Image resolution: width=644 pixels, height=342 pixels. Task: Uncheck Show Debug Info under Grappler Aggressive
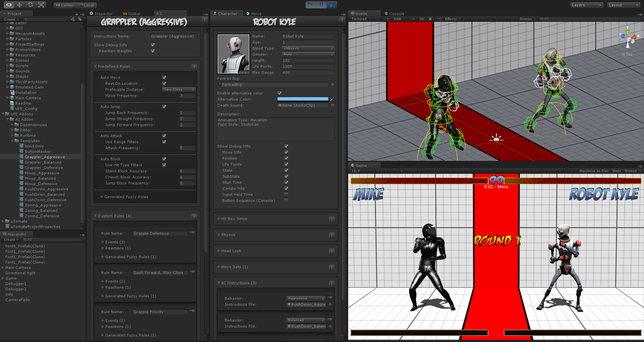pos(153,45)
